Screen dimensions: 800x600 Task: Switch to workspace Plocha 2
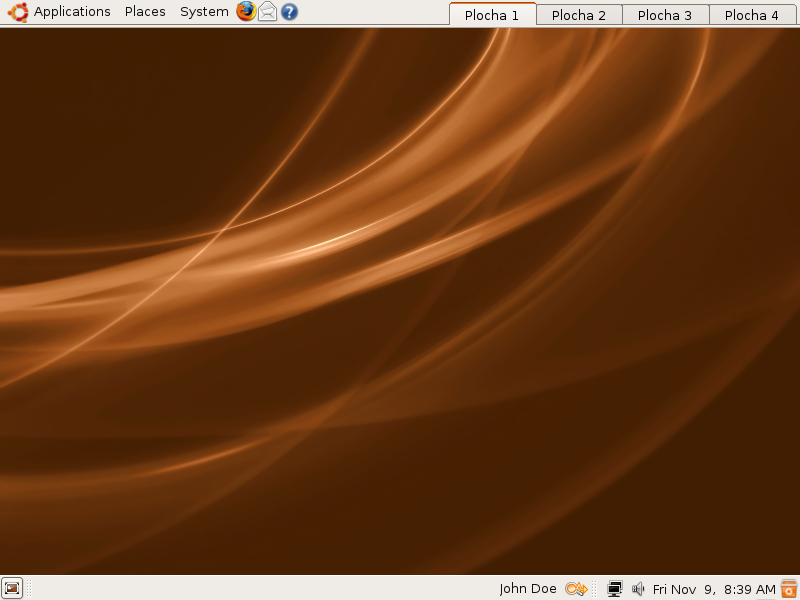[579, 15]
